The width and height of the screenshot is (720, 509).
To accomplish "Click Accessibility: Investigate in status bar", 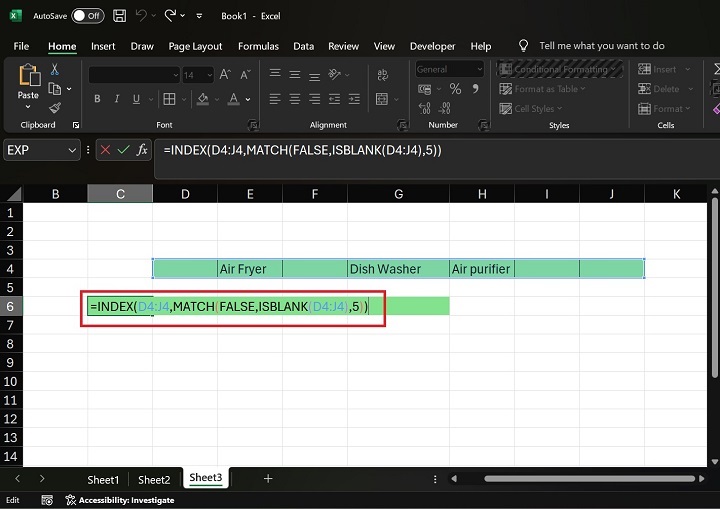I will click(x=120, y=500).
